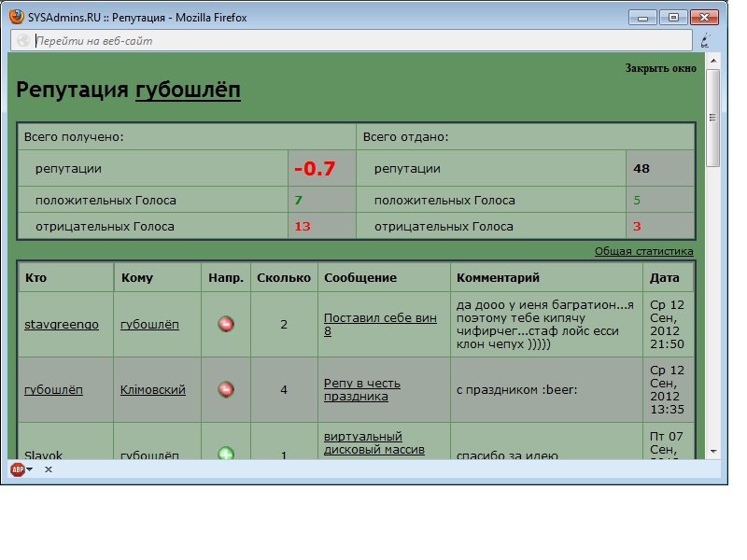Click the given negative votes value 3

pos(637,226)
